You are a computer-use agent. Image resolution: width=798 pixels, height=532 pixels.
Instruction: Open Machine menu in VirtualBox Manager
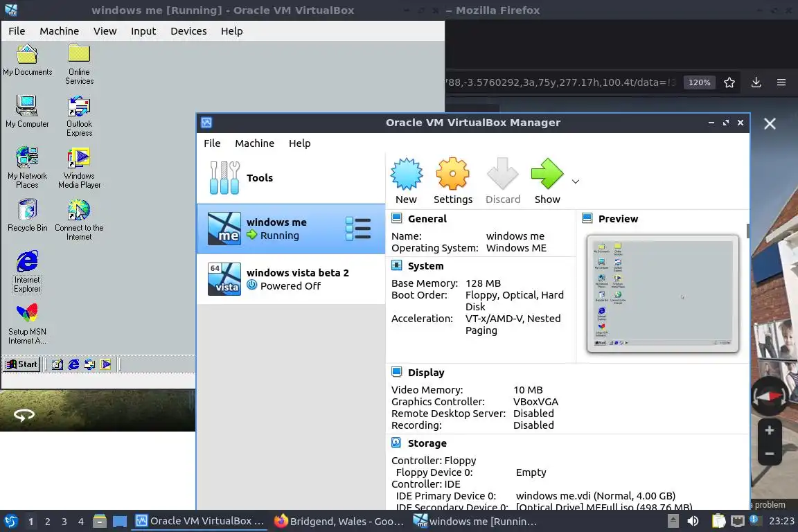pyautogui.click(x=254, y=143)
